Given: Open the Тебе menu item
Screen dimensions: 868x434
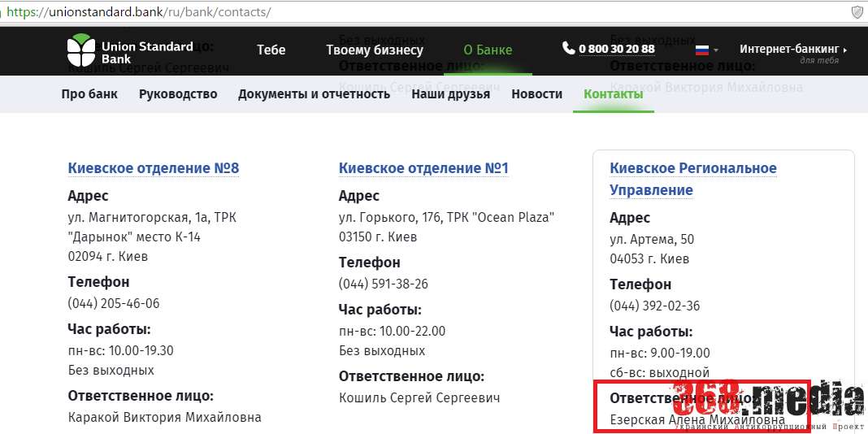Looking at the screenshot, I should (271, 50).
